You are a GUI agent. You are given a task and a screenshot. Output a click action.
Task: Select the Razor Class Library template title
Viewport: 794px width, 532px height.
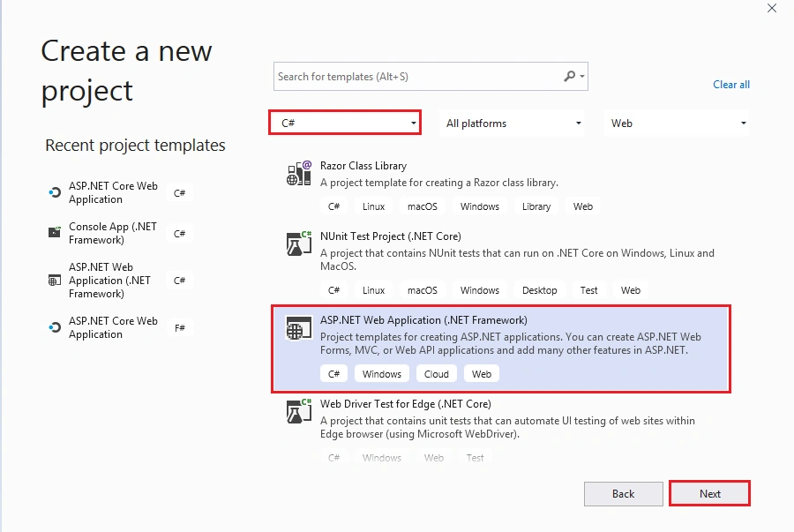click(363, 166)
